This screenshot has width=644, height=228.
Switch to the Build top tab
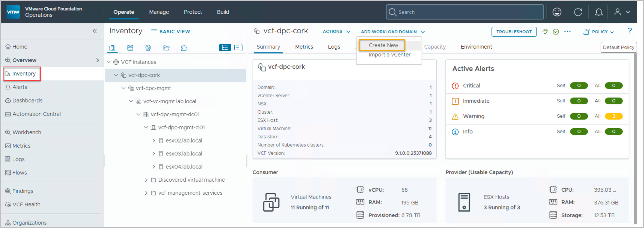[223, 12]
